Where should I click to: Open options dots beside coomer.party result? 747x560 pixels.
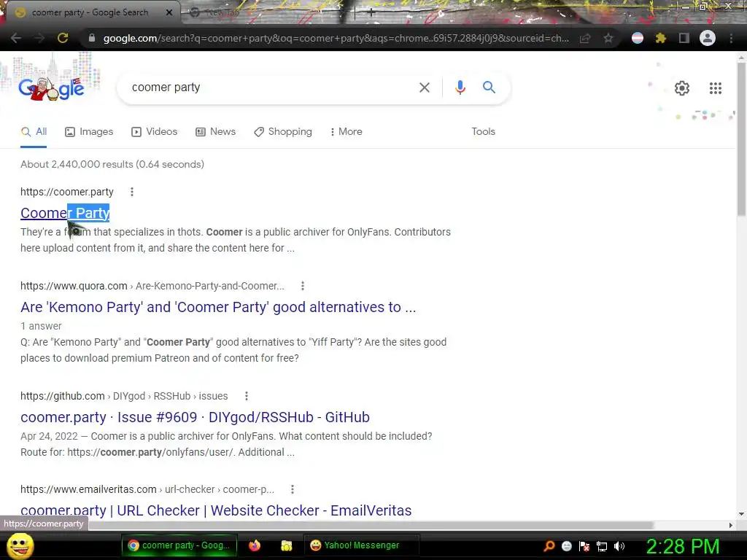coord(132,192)
